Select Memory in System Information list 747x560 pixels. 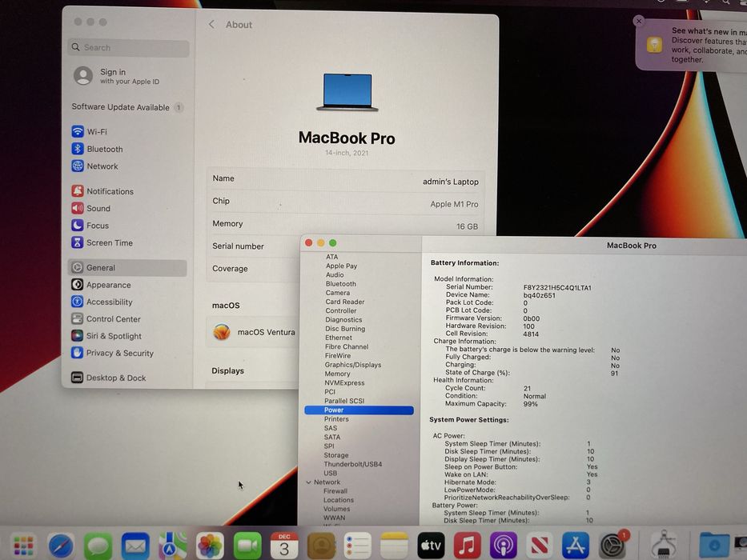tap(337, 374)
